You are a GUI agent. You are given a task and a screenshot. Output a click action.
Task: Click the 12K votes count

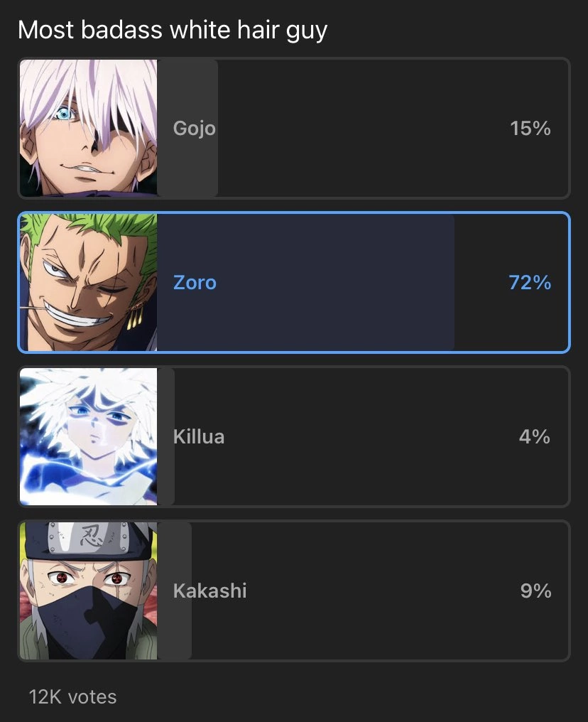click(x=72, y=696)
